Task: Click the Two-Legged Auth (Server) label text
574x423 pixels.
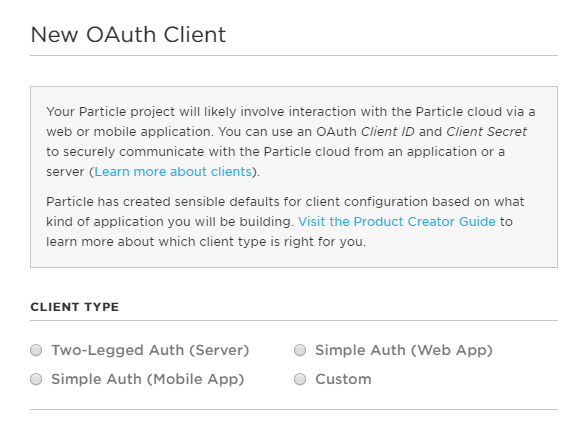Action: point(150,350)
